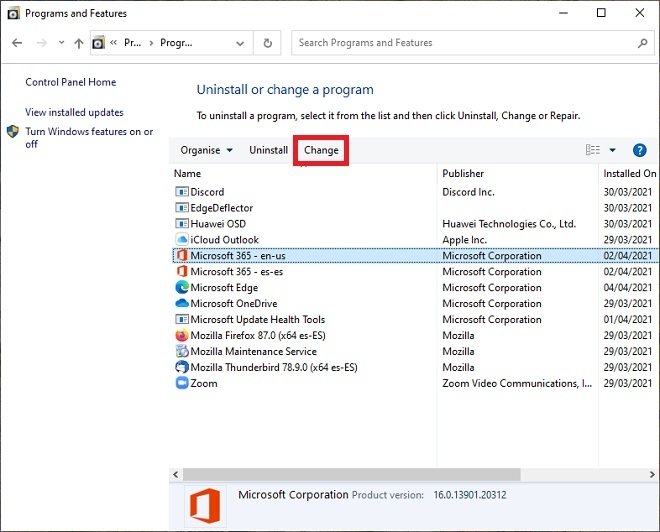Viewport: 660px width, 532px height.
Task: Open View installed updates link
Action: pos(74,112)
